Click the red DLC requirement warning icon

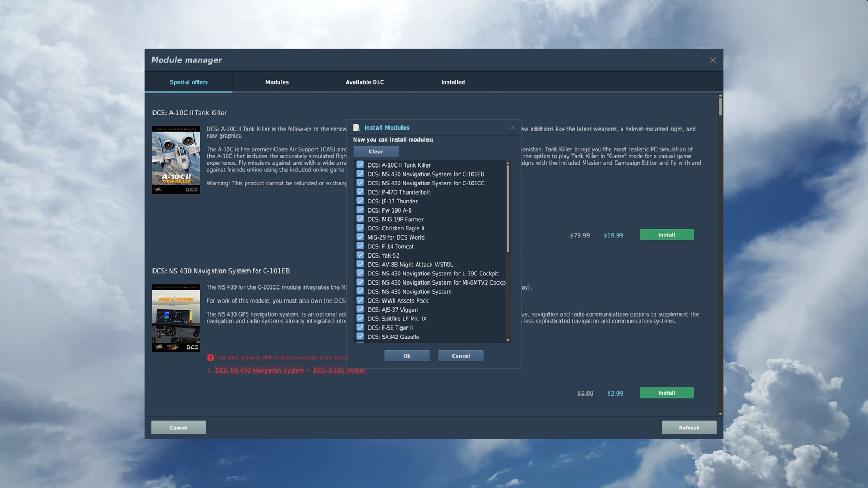[210, 357]
